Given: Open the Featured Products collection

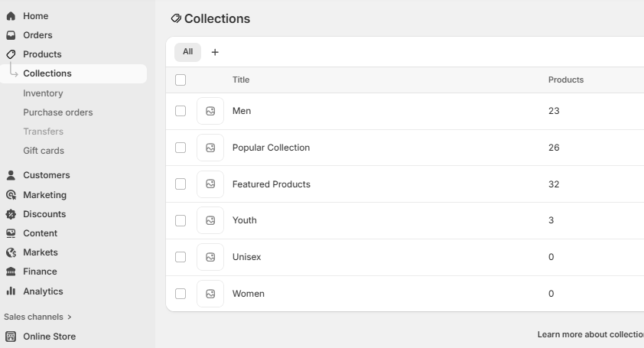Looking at the screenshot, I should (272, 184).
